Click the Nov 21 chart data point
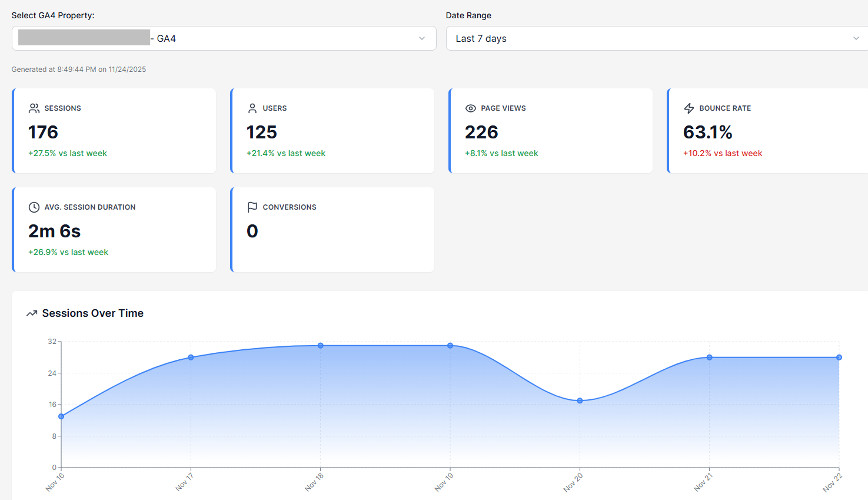 [710, 357]
